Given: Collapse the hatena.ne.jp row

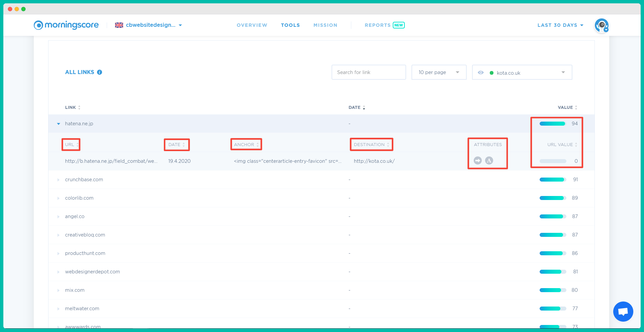Looking at the screenshot, I should 59,124.
